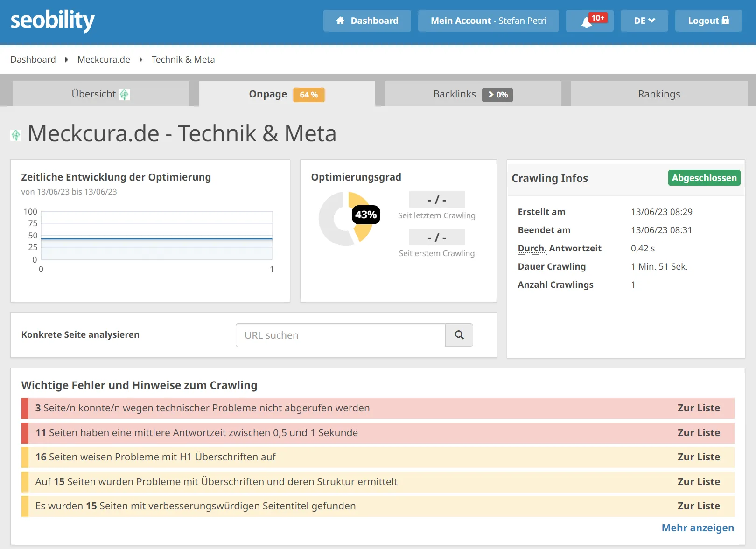Click the search magnifier icon button
The image size is (756, 549).
(459, 335)
